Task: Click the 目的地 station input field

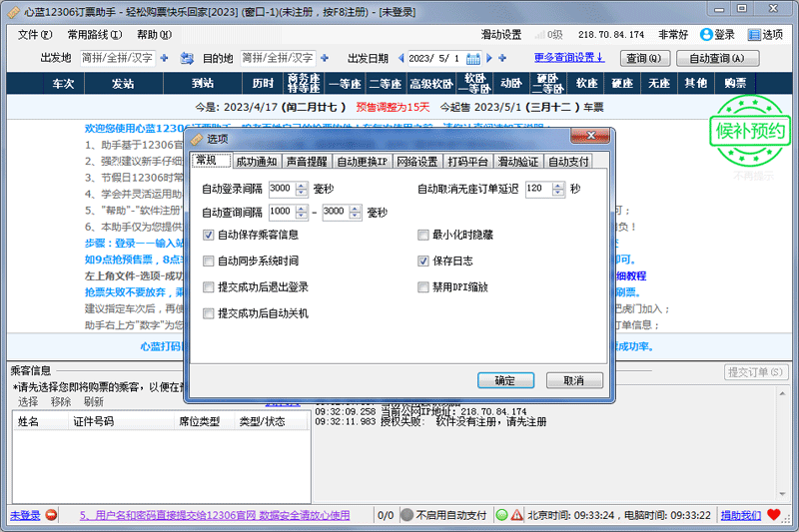Action: pyautogui.click(x=278, y=58)
